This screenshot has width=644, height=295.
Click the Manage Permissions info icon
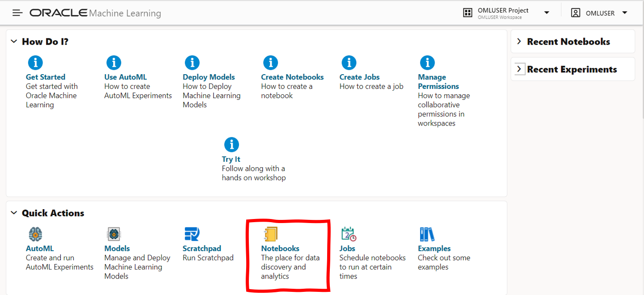427,63
